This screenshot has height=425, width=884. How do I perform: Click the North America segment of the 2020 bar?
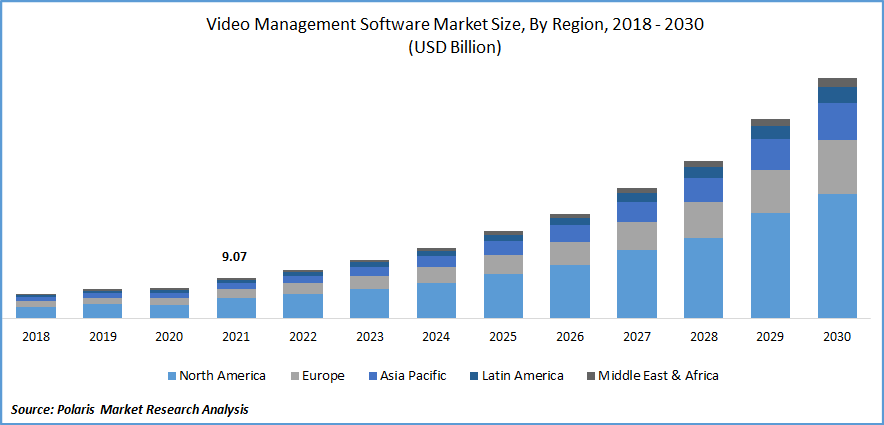coord(169,312)
